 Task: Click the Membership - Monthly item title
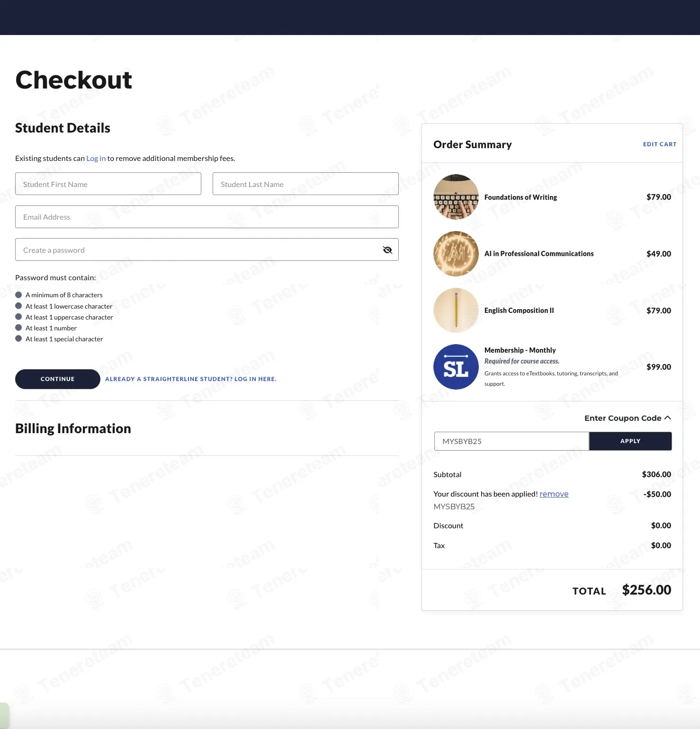point(520,350)
